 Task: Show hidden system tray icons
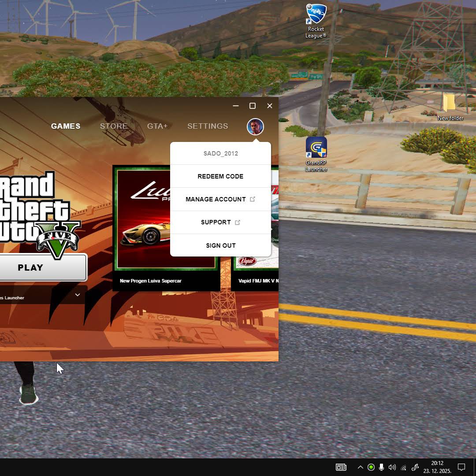[360, 467]
